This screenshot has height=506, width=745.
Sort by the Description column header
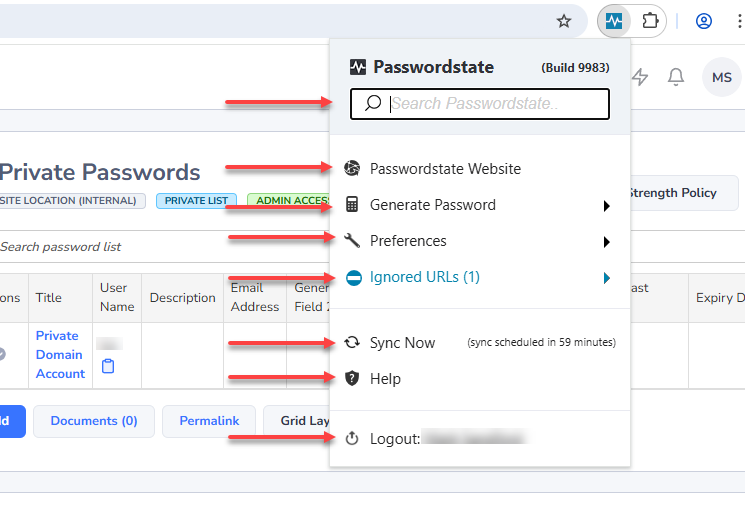[182, 297]
